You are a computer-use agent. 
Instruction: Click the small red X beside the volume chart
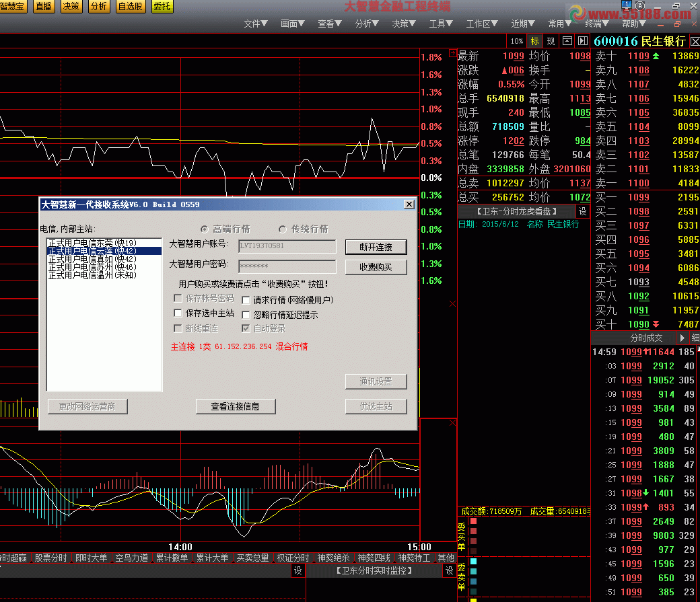coord(452,304)
